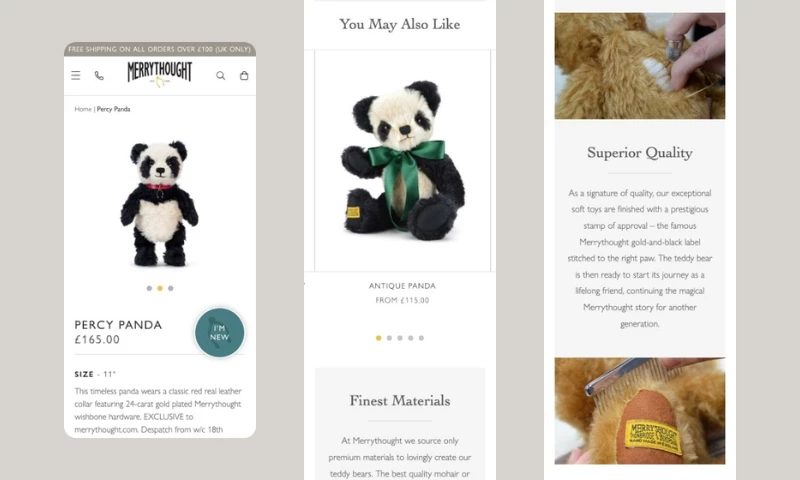
Task: Click the free shipping announcement banner
Action: tap(160, 49)
